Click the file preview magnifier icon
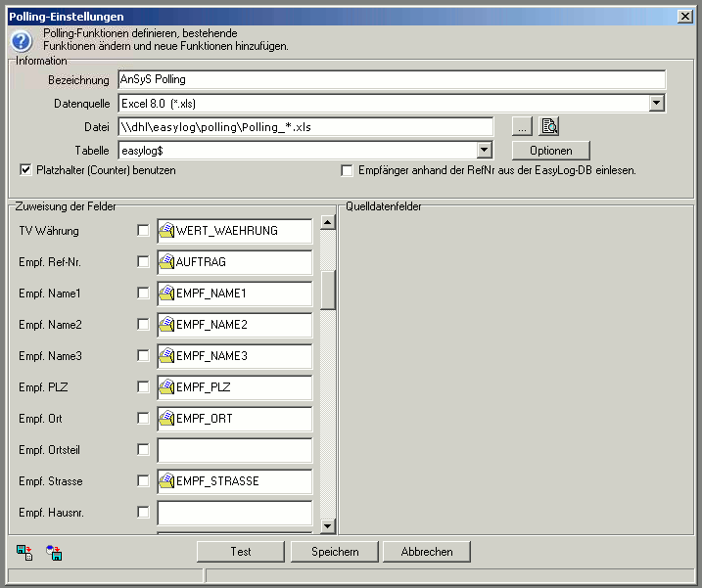Screen dimensions: 702x588 click(x=549, y=126)
